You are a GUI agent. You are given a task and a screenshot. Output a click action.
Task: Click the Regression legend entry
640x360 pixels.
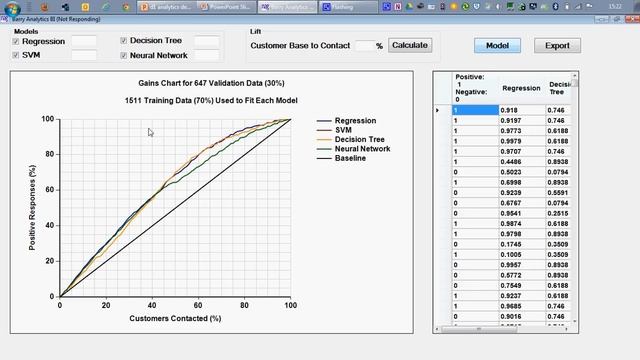[x=346, y=121]
